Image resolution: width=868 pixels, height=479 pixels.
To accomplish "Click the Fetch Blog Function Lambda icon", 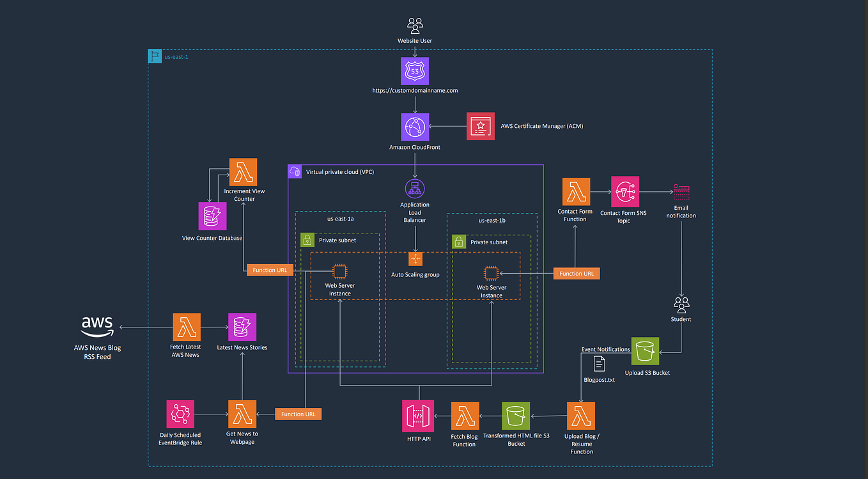I will [x=465, y=415].
